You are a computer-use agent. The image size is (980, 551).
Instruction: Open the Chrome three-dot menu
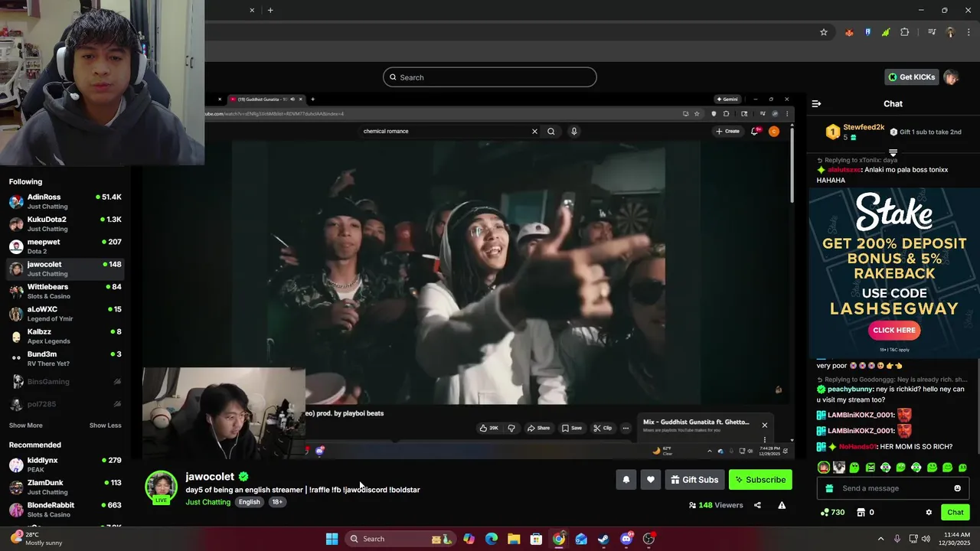[x=969, y=32]
